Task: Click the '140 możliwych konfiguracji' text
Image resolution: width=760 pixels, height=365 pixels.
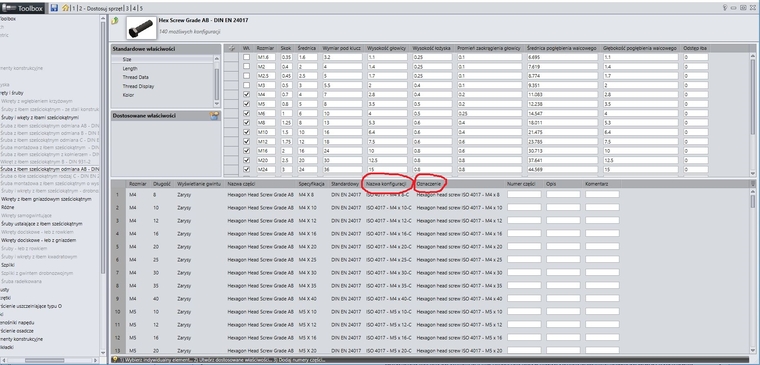Action: 190,32
